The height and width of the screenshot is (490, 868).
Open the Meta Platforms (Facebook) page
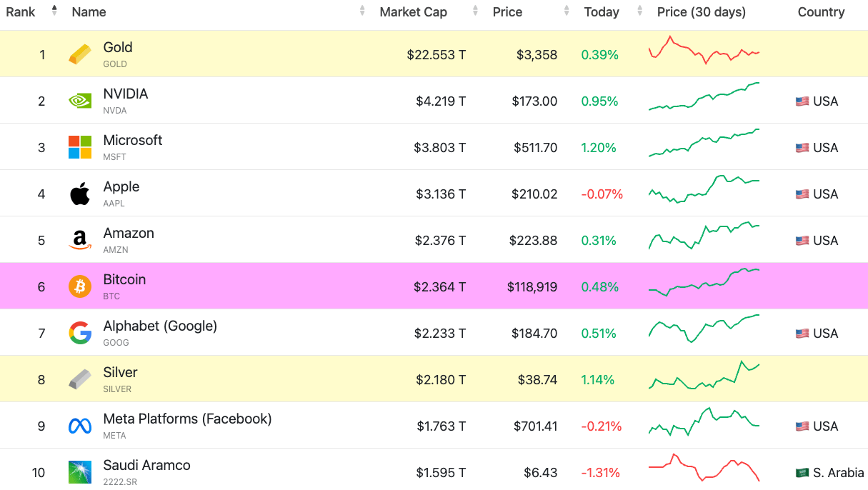(x=188, y=419)
